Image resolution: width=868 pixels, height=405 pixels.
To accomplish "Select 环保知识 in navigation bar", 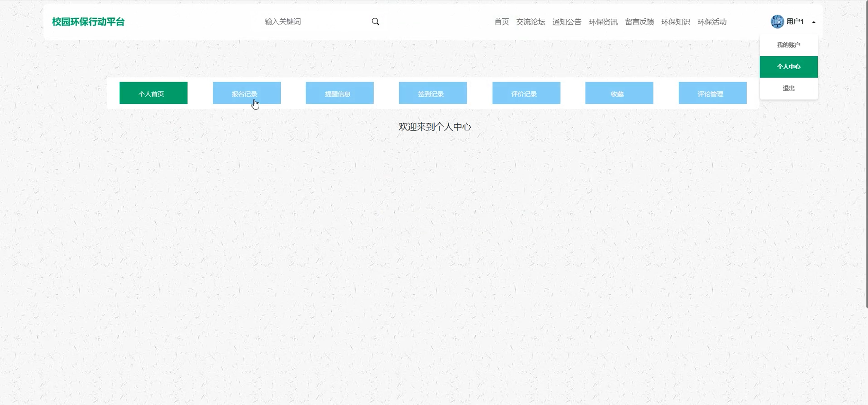I will point(676,22).
